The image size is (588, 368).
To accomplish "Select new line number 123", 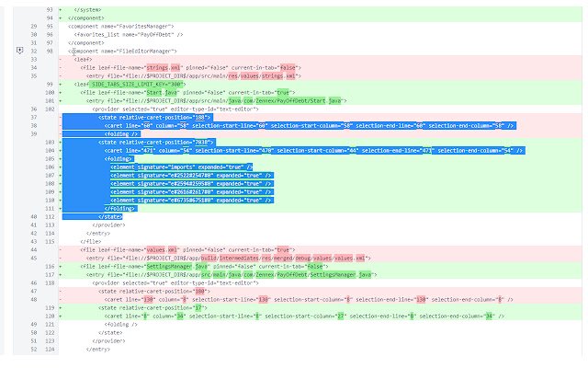I will click(x=50, y=341).
